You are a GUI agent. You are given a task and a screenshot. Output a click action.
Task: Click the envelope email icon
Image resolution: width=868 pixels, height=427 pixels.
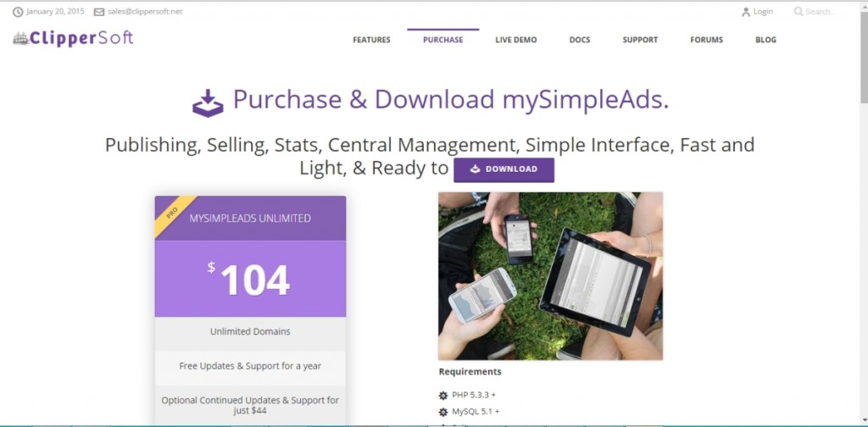tap(99, 12)
